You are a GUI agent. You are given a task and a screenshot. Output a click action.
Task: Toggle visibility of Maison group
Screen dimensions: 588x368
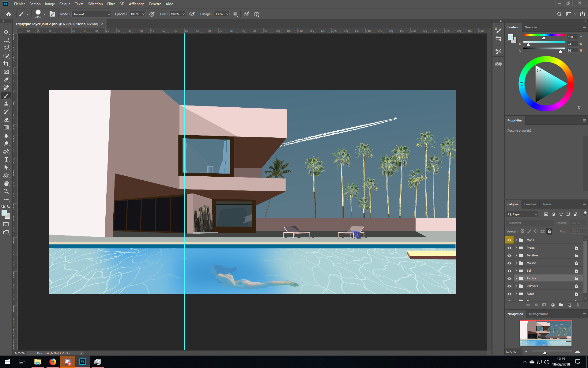coord(509,263)
